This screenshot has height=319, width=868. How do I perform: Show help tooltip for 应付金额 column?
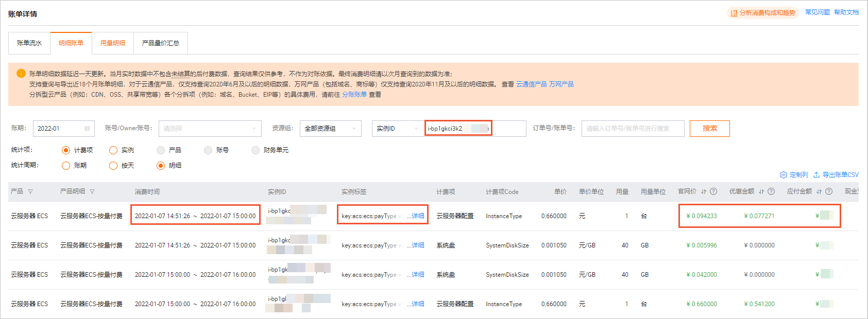829,191
